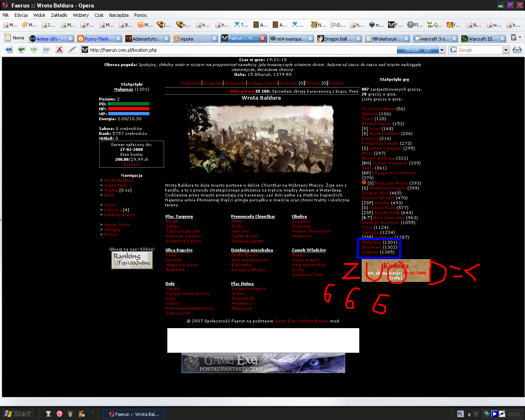The image size is (525, 420).
Task: Click the address bar URL field
Action: [238, 50]
